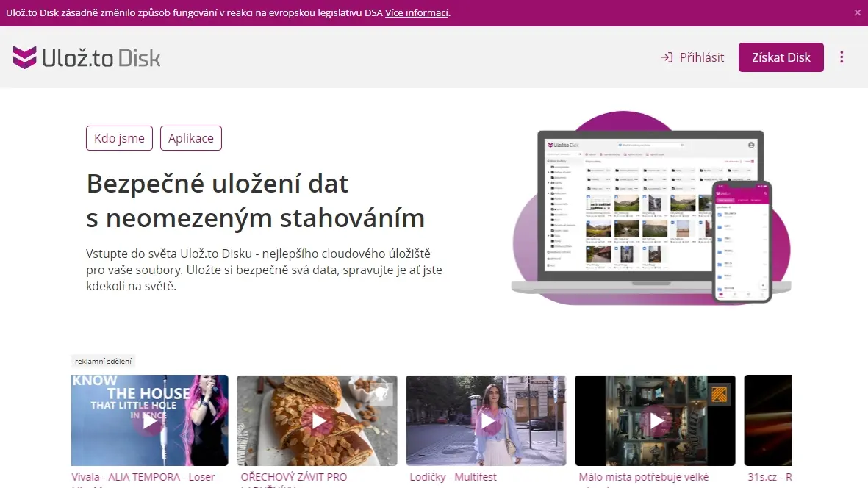The height and width of the screenshot is (488, 868).
Task: Open the three-dot more options menu
Action: (842, 57)
